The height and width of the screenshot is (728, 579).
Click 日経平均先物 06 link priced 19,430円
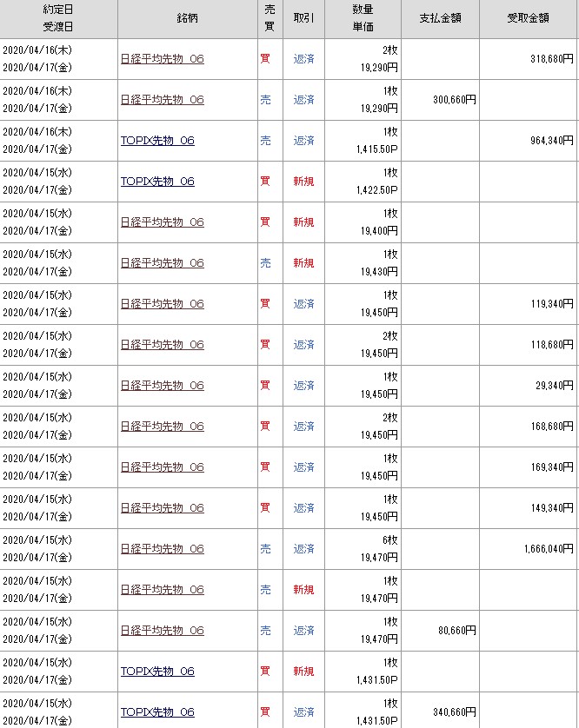click(162, 263)
